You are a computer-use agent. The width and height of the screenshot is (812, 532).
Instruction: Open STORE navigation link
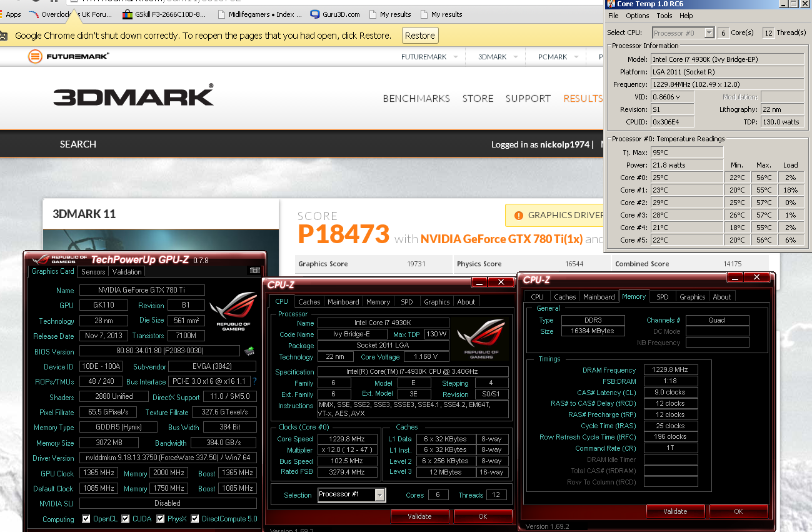click(478, 99)
